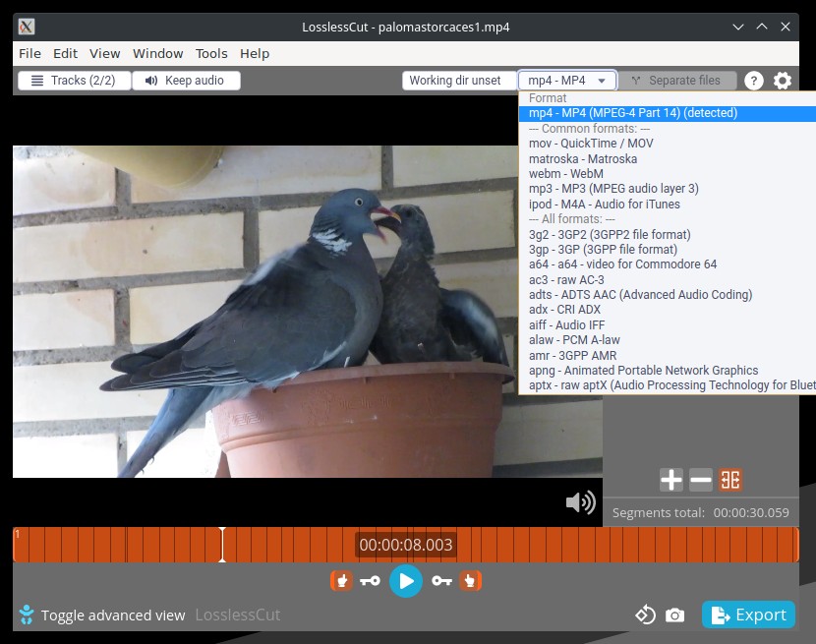Open the Tools menu
The height and width of the screenshot is (644, 816).
coord(211,54)
